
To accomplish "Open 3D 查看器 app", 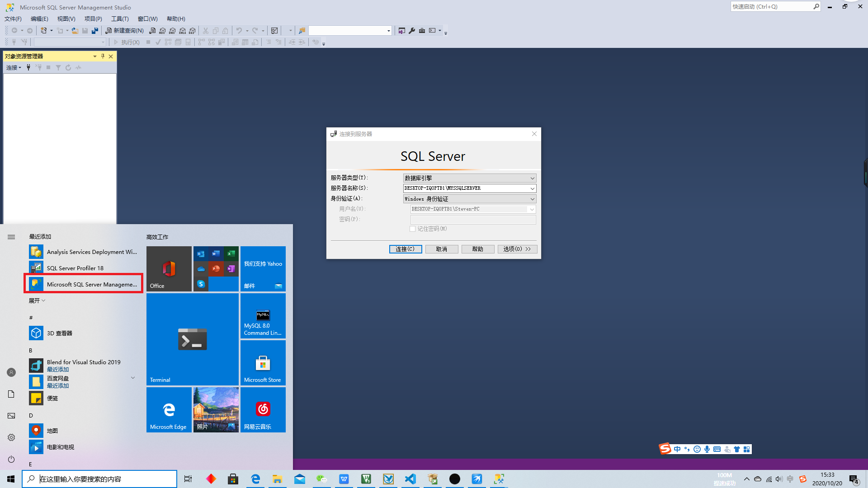I will [83, 333].
